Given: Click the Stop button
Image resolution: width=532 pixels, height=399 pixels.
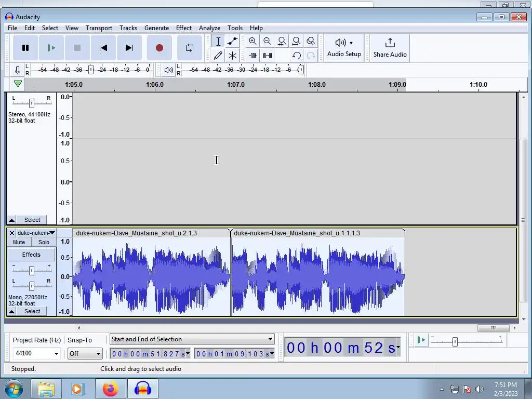Looking at the screenshot, I should point(77,48).
